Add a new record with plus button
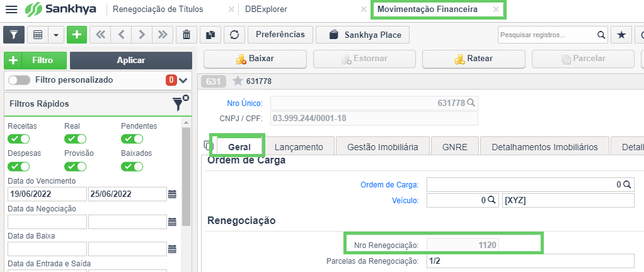644x272 pixels. pos(77,35)
